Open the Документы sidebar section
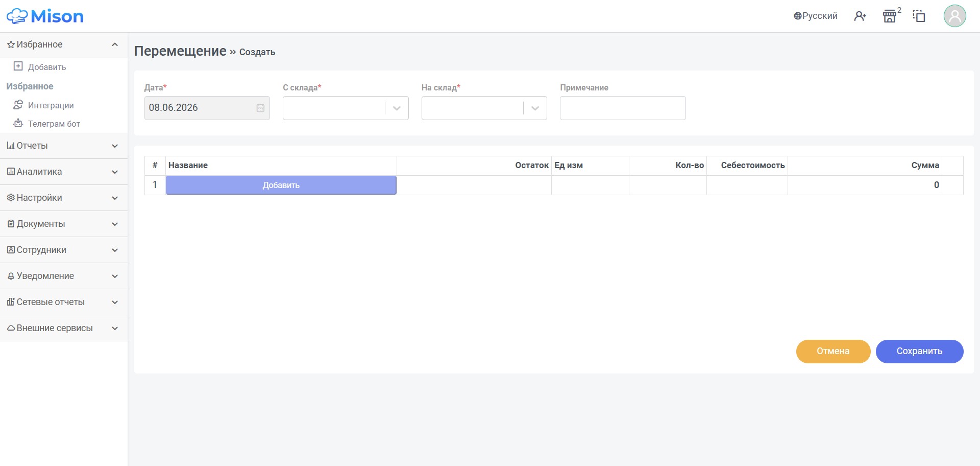Image resolution: width=980 pixels, height=466 pixels. click(x=64, y=224)
